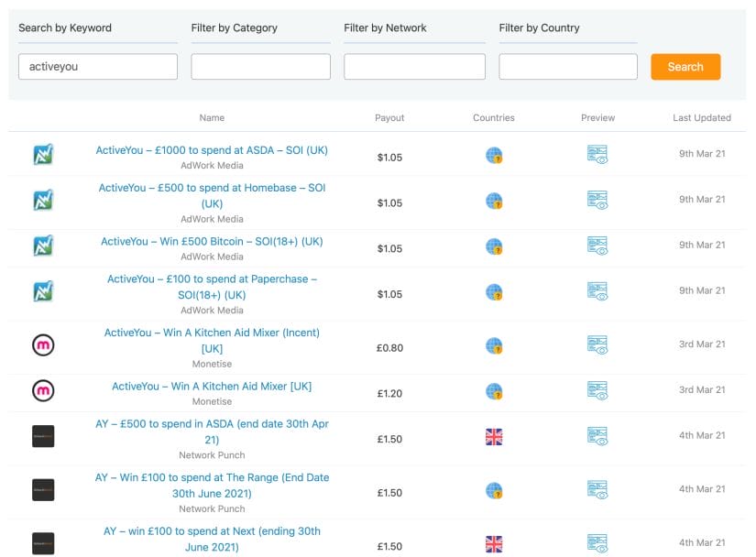Open AY win £100 to spend at Next link

212,540
